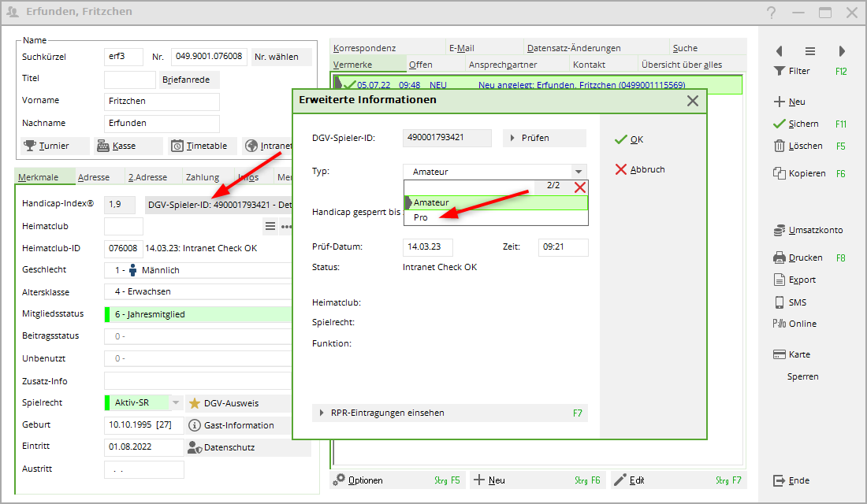Click the Drucken printer icon
This screenshot has height=504, width=867.
(779, 258)
